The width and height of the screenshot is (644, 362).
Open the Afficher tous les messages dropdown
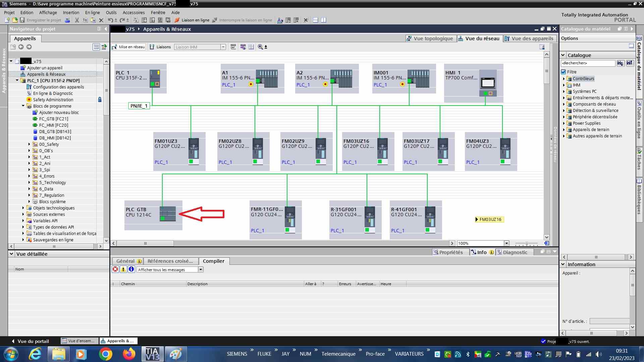tap(201, 269)
